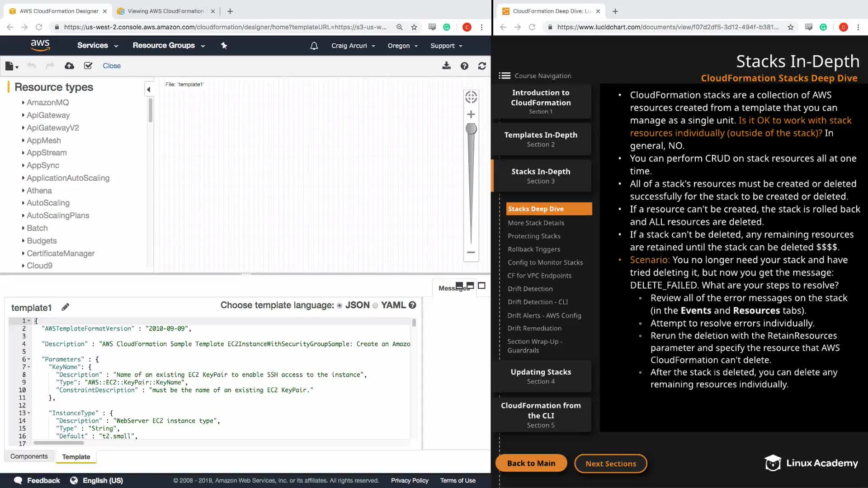Image resolution: width=868 pixels, height=488 pixels.
Task: Click the Next Sections button
Action: pos(610,464)
